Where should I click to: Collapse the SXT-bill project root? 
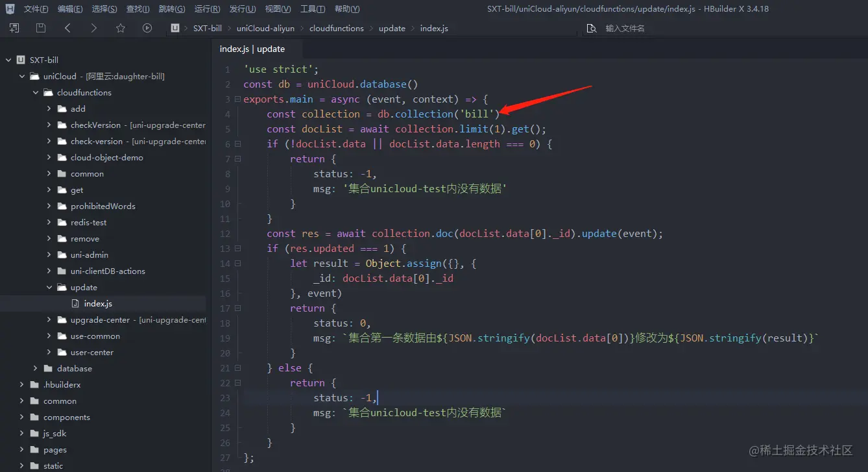point(8,60)
